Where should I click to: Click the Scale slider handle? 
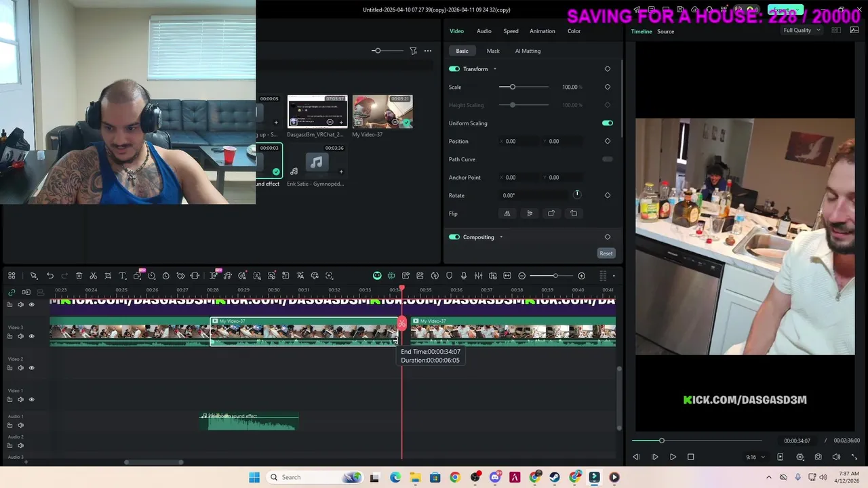pos(512,87)
